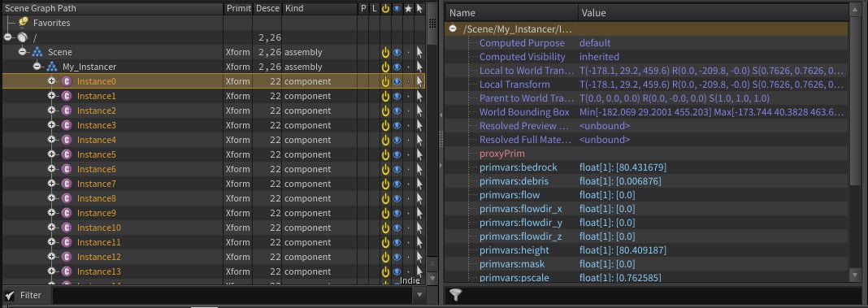Click the arrow selectability icon for Scene
The width and height of the screenshot is (868, 308).
(419, 52)
